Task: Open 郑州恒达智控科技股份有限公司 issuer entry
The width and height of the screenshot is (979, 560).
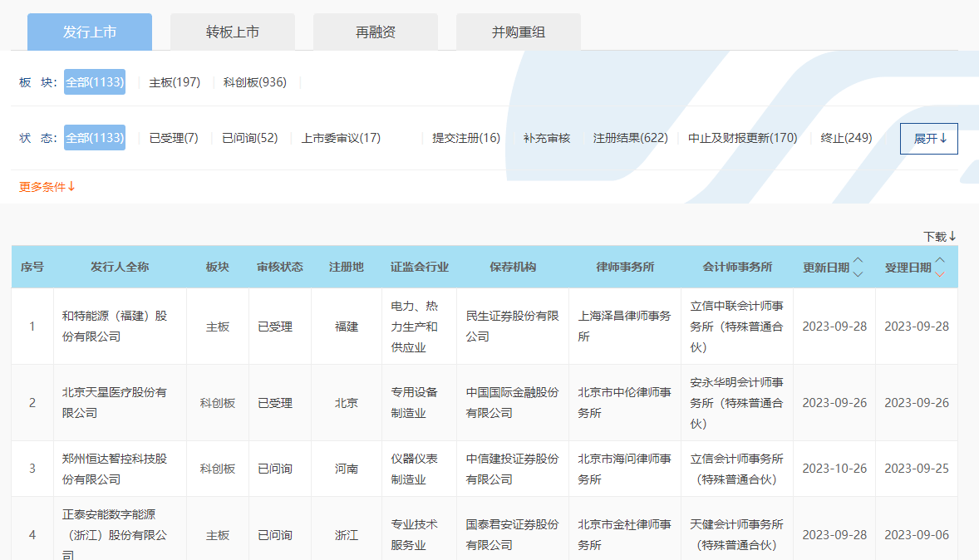Action: [115, 469]
